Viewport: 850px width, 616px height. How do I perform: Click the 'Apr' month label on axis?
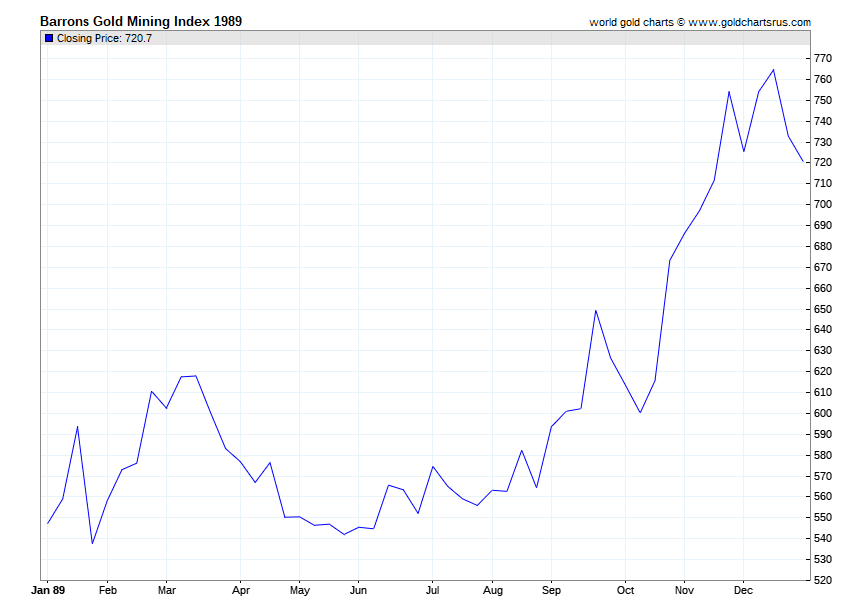pyautogui.click(x=240, y=590)
